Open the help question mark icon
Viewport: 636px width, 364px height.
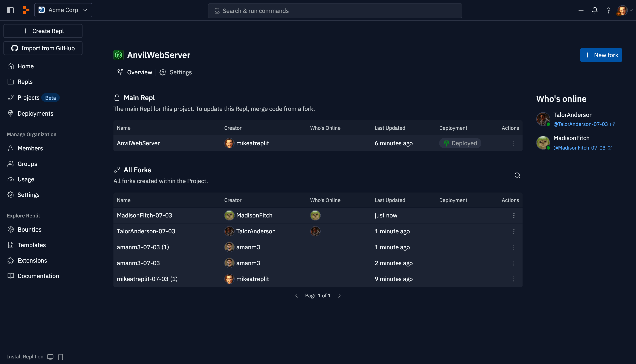click(x=608, y=10)
